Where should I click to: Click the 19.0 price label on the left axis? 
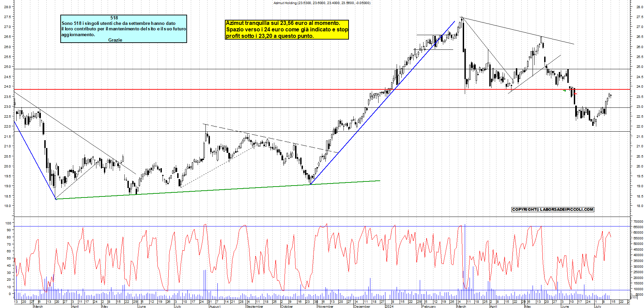[x=8, y=186]
